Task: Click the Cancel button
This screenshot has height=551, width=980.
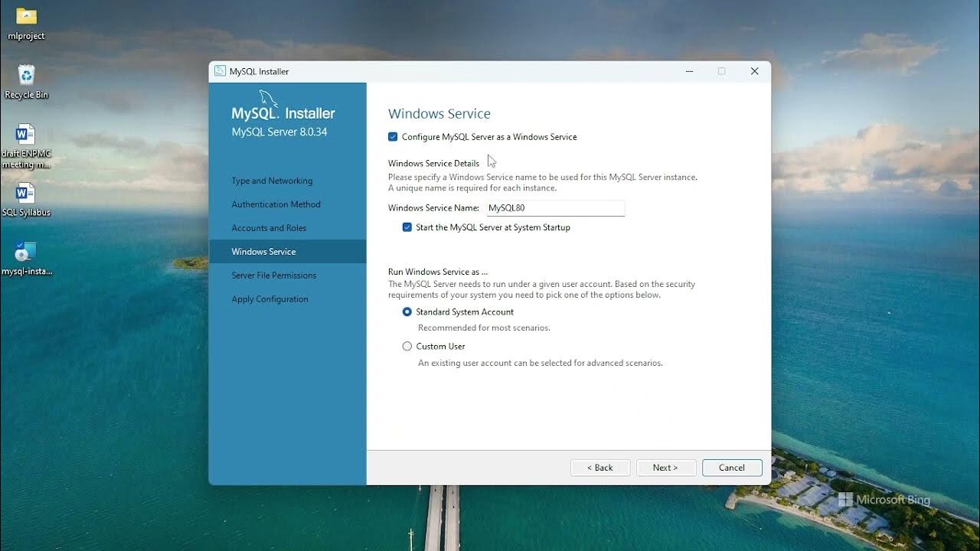Action: click(732, 468)
